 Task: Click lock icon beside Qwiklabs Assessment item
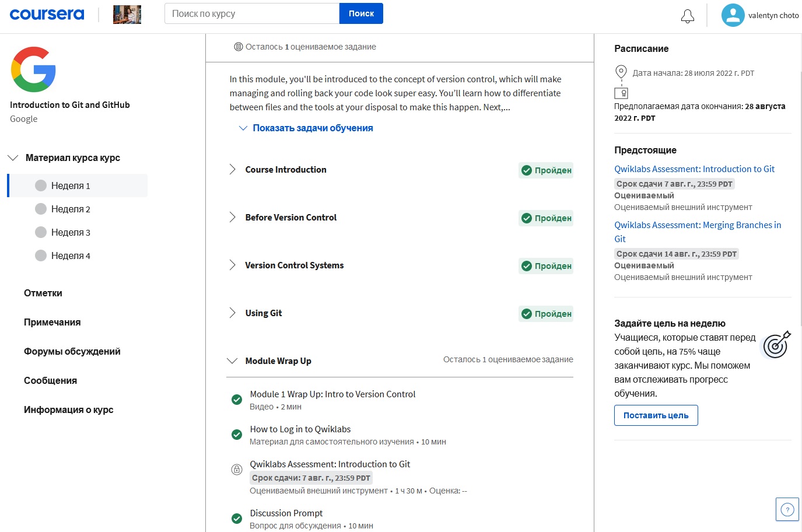click(x=237, y=469)
